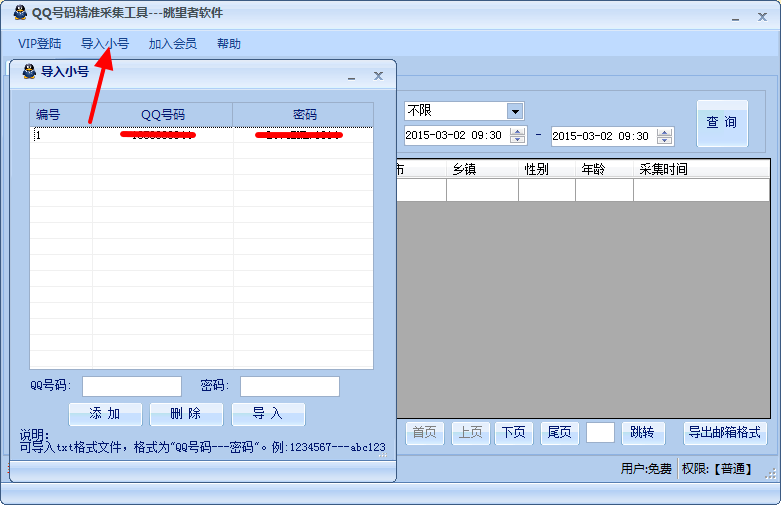Close the 导入小号 dialog

click(x=379, y=76)
